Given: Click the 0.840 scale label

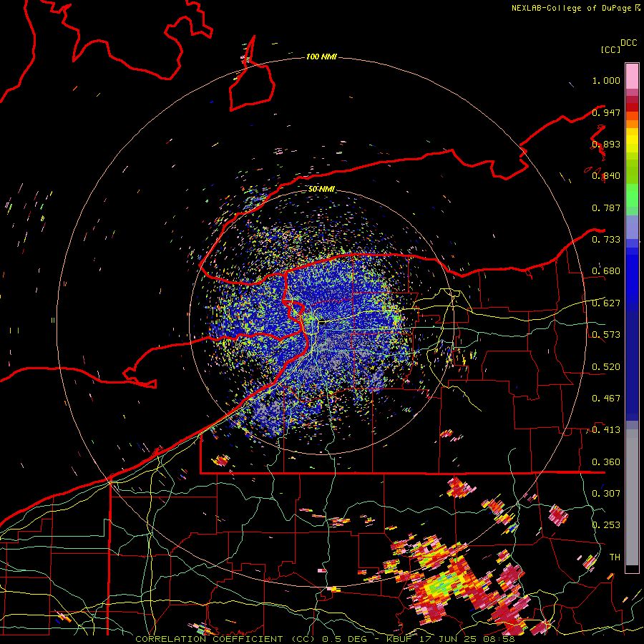Looking at the screenshot, I should click(x=606, y=176).
